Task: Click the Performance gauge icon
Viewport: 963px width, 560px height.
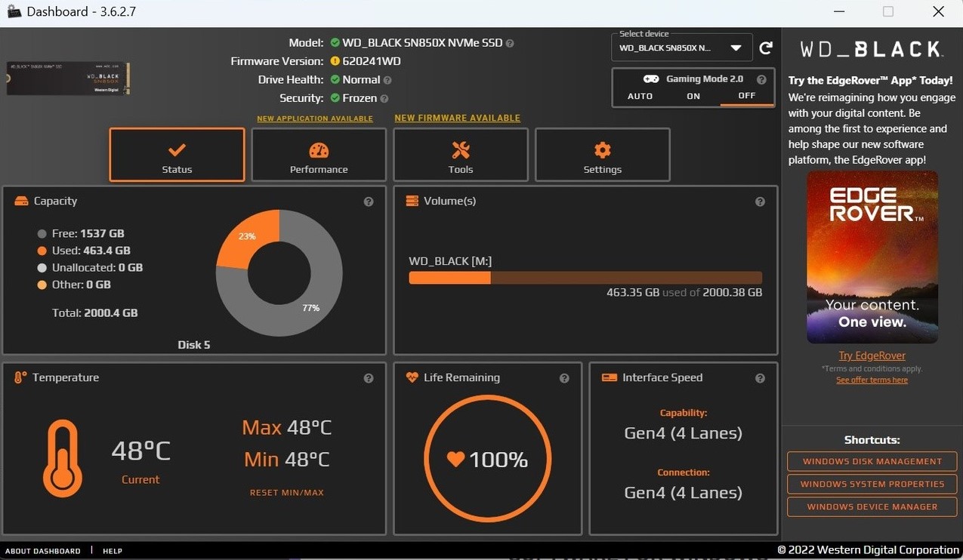Action: [318, 149]
